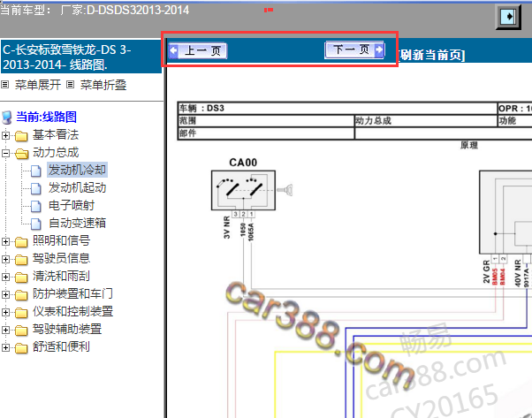Select the 清洗和雨刮 tree label
Screen dimensions: 532x418
(61, 276)
